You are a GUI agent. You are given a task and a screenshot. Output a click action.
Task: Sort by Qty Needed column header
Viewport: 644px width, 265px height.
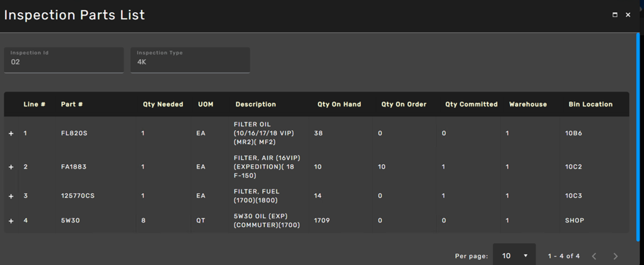[163, 104]
